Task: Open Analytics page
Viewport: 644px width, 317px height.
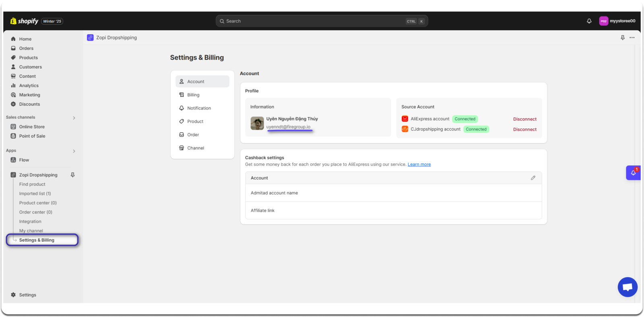Action: pos(29,85)
